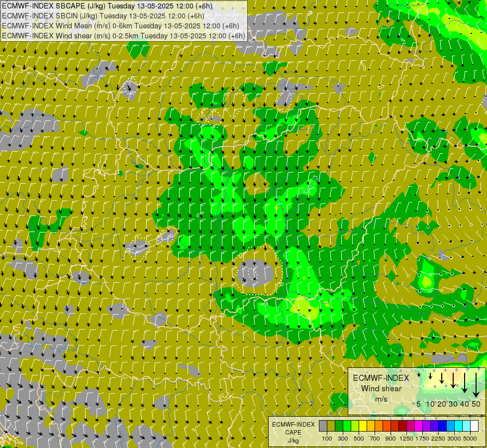Click the '5000' CAPE scale label
Image resolution: width=487 pixels, height=448 pixels.
[470, 439]
